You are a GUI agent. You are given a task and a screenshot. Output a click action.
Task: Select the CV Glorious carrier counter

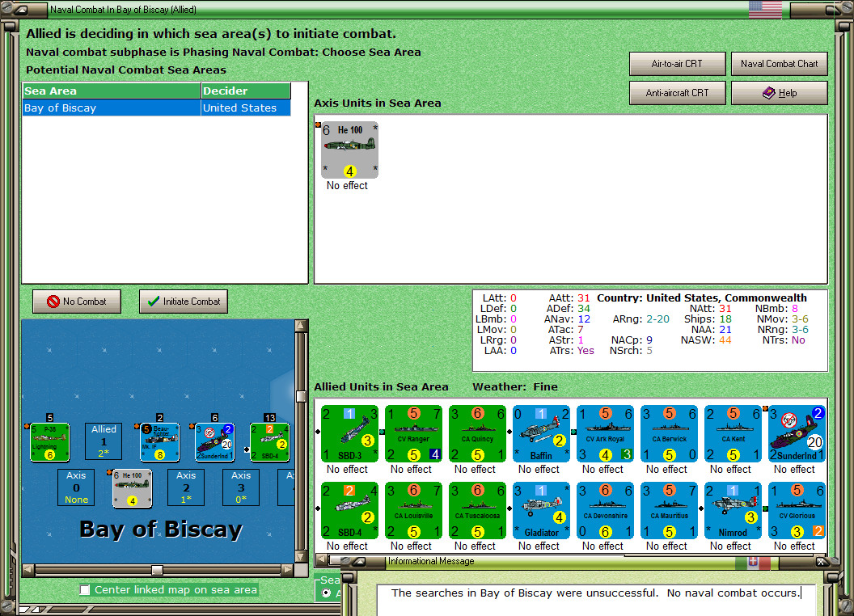click(797, 510)
